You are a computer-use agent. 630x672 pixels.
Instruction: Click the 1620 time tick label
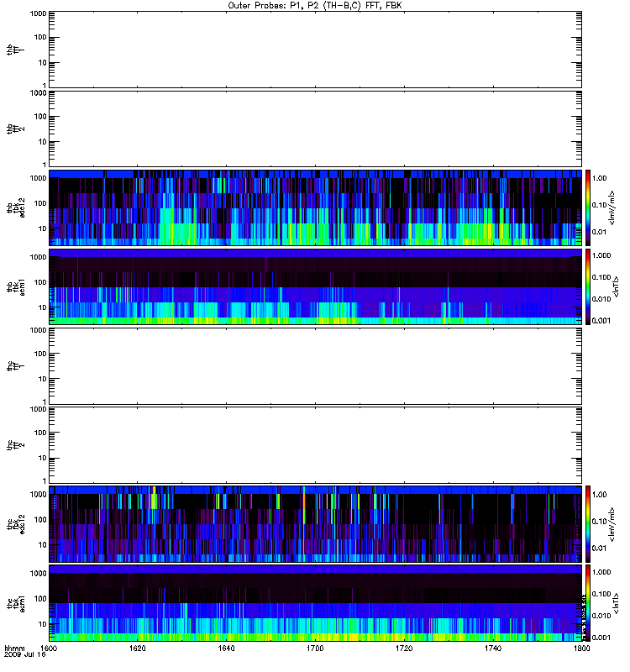click(137, 648)
